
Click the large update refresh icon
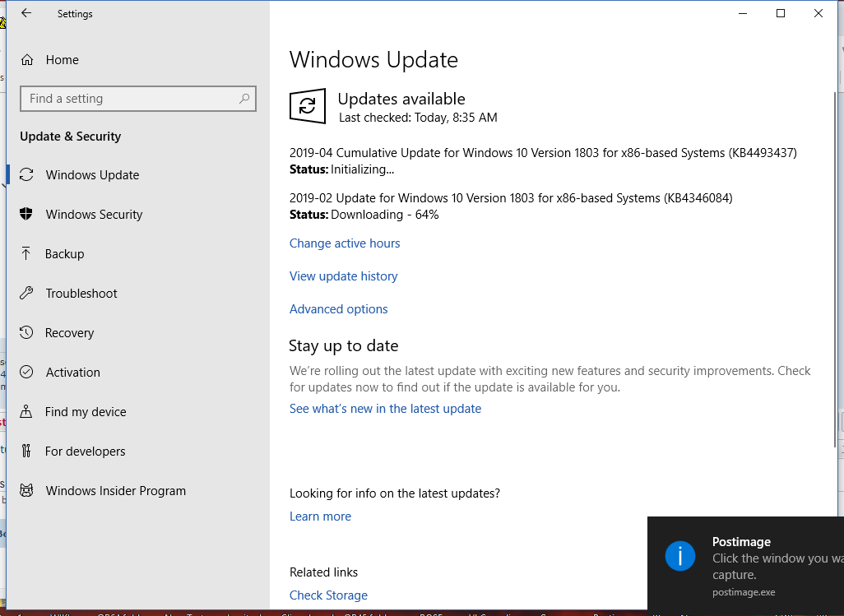click(308, 106)
